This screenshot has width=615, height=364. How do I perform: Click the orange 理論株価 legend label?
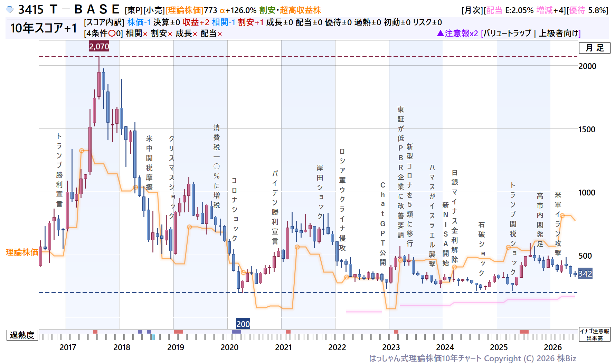coord(22,252)
